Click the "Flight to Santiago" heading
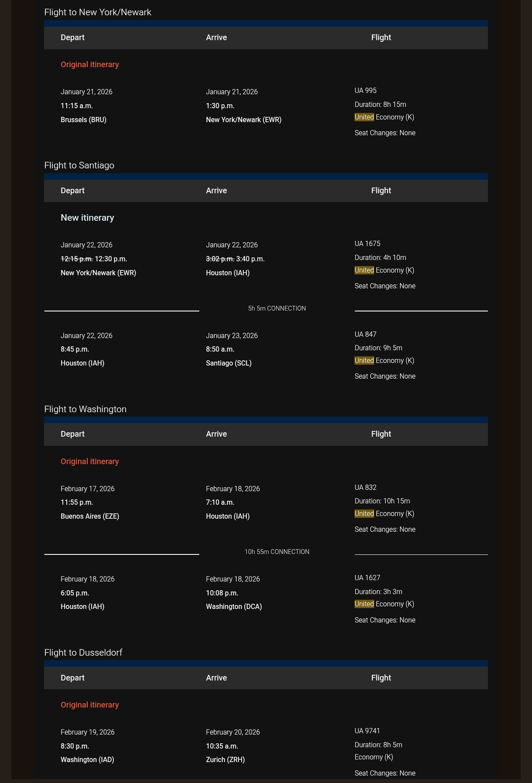Viewport: 532px width, 783px height. click(79, 165)
